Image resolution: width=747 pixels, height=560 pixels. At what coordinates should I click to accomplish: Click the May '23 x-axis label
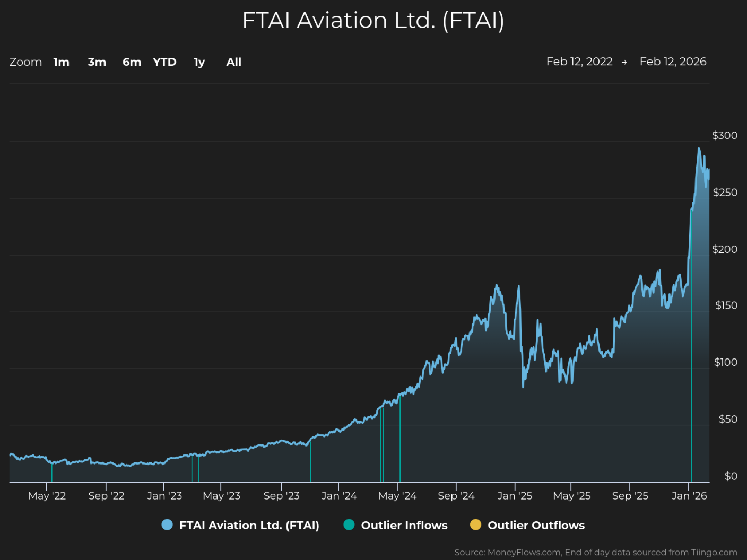221,495
